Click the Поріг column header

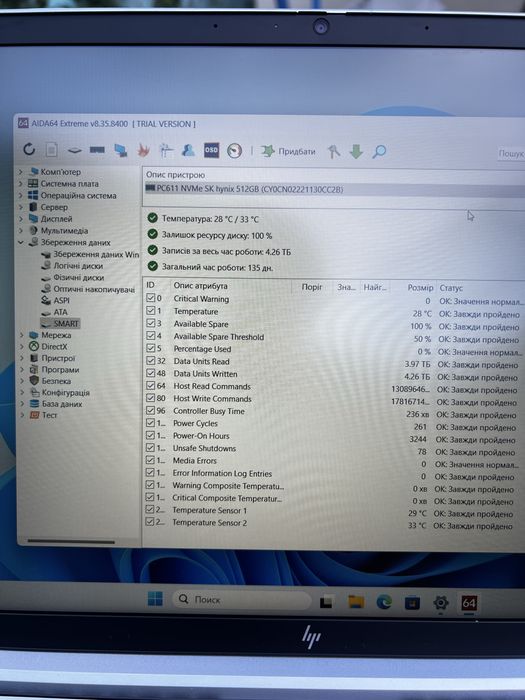pos(312,287)
